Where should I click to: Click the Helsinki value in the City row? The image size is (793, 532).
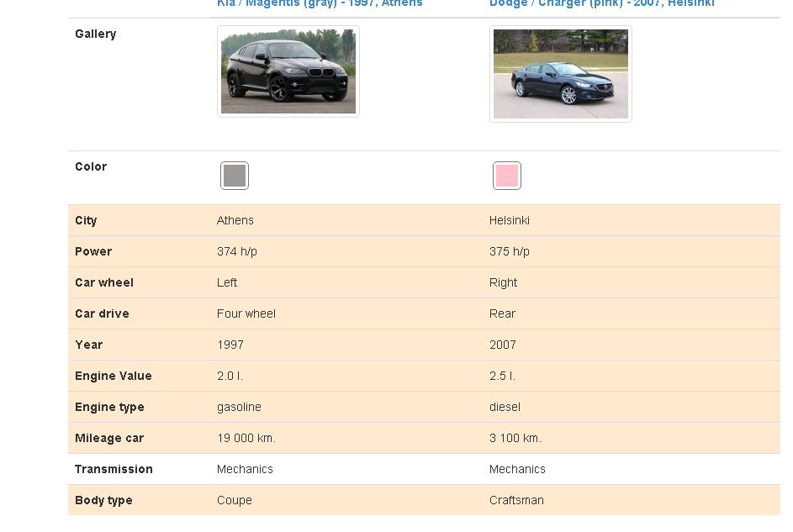coord(510,220)
